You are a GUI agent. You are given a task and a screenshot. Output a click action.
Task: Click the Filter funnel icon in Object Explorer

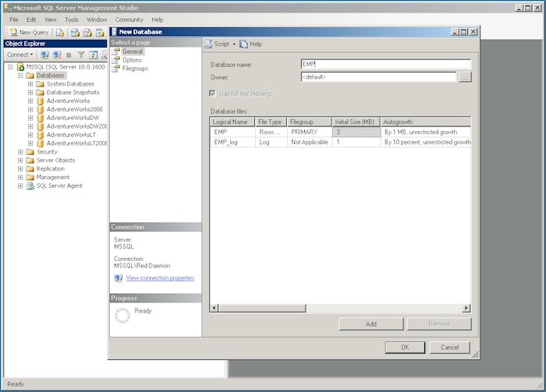pyautogui.click(x=81, y=55)
